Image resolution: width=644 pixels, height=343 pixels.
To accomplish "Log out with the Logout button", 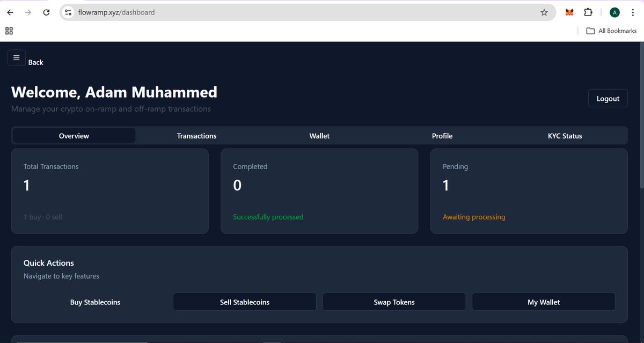I will click(x=608, y=98).
